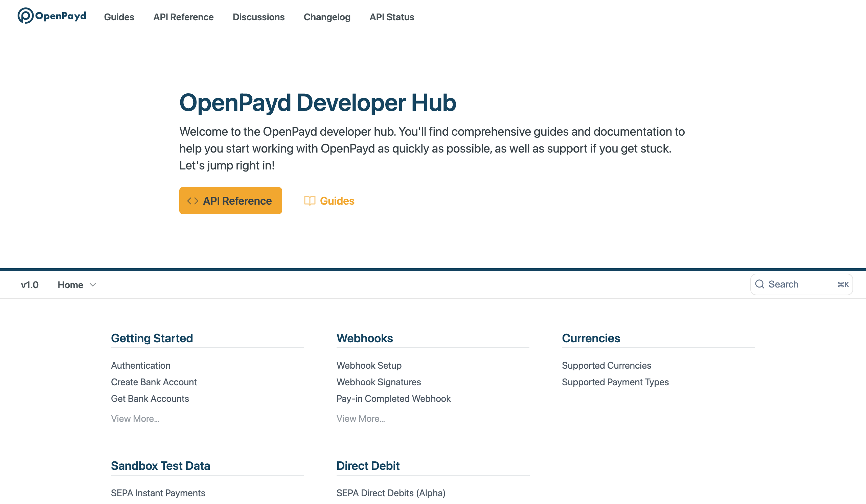Open the Getting Started section heading

[x=152, y=339]
